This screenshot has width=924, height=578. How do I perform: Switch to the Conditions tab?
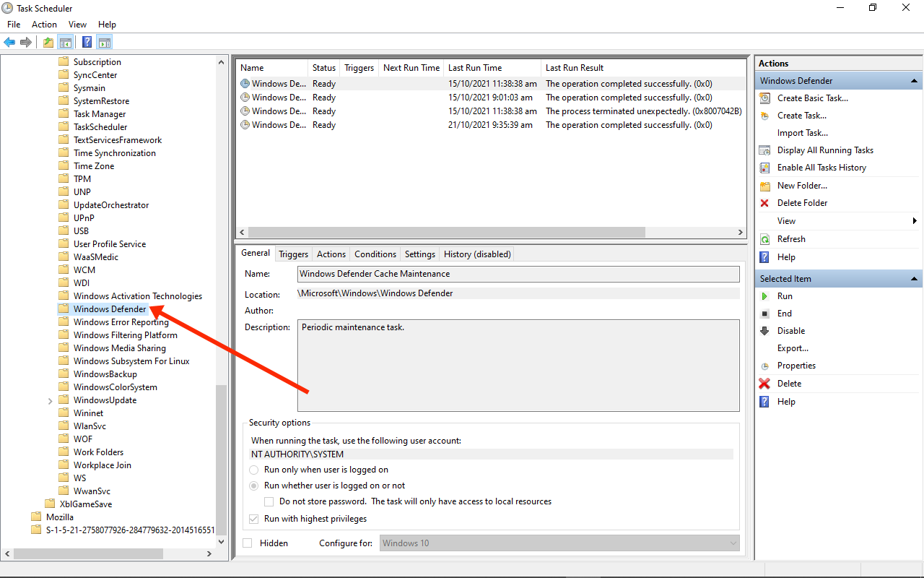[x=375, y=254]
